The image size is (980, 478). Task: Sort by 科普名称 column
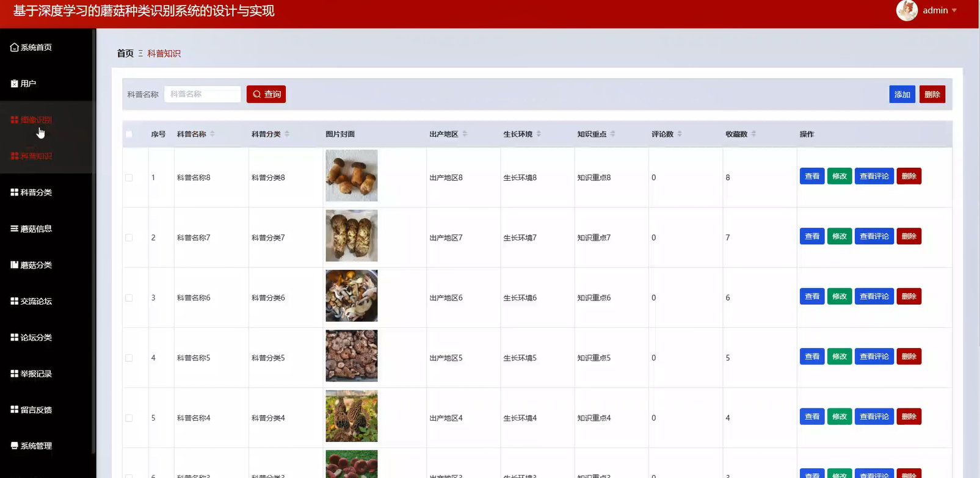[x=212, y=134]
